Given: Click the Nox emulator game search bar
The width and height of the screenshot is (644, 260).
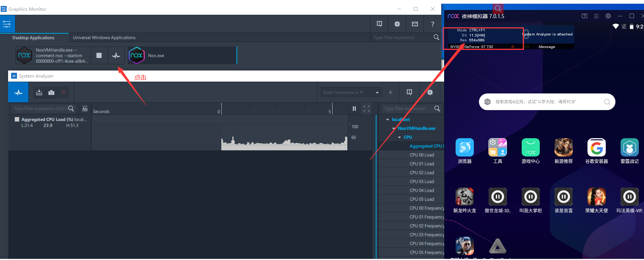Looking at the screenshot, I should (547, 102).
